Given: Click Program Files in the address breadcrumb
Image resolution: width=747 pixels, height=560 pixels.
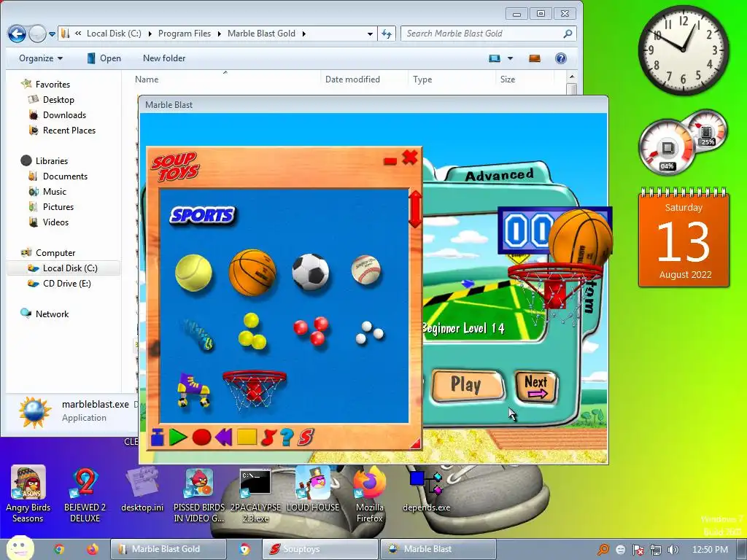Looking at the screenshot, I should click(x=185, y=34).
